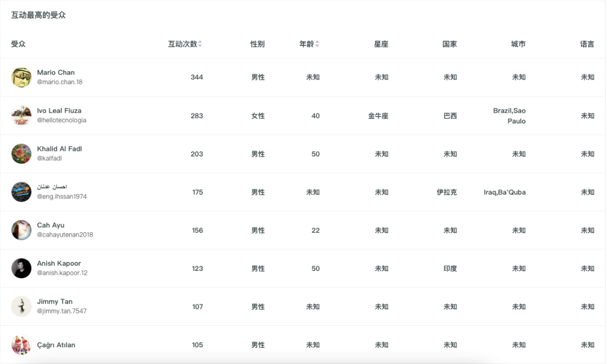The image size is (606, 364).
Task: Click Mario Chan's profile avatar
Action: (21, 77)
